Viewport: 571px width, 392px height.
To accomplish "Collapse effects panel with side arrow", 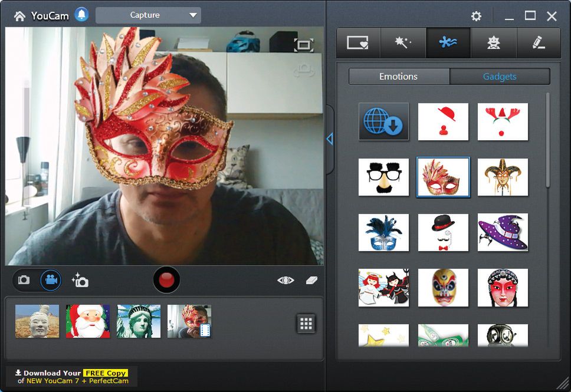I will (x=330, y=139).
